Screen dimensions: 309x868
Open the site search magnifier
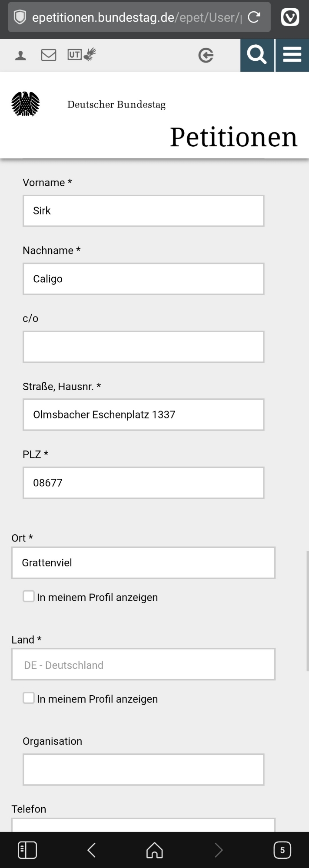[257, 55]
